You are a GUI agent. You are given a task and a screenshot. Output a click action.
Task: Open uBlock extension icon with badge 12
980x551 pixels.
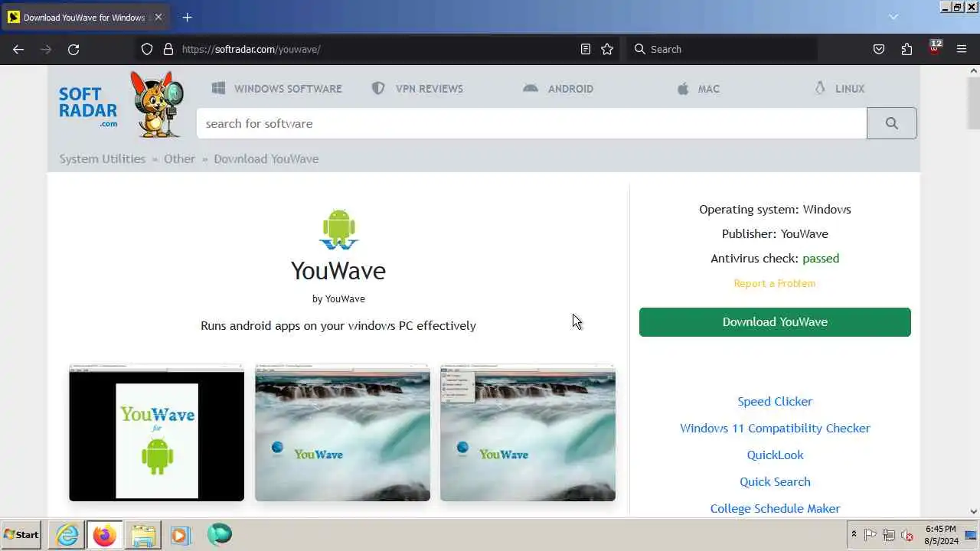934,48
